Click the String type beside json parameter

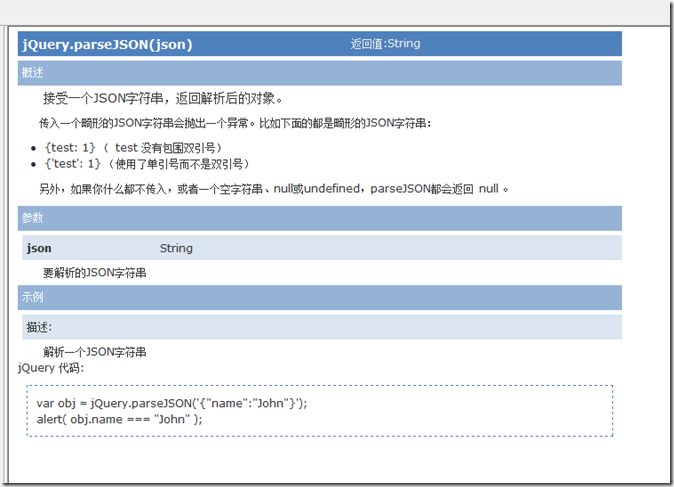pyautogui.click(x=176, y=248)
